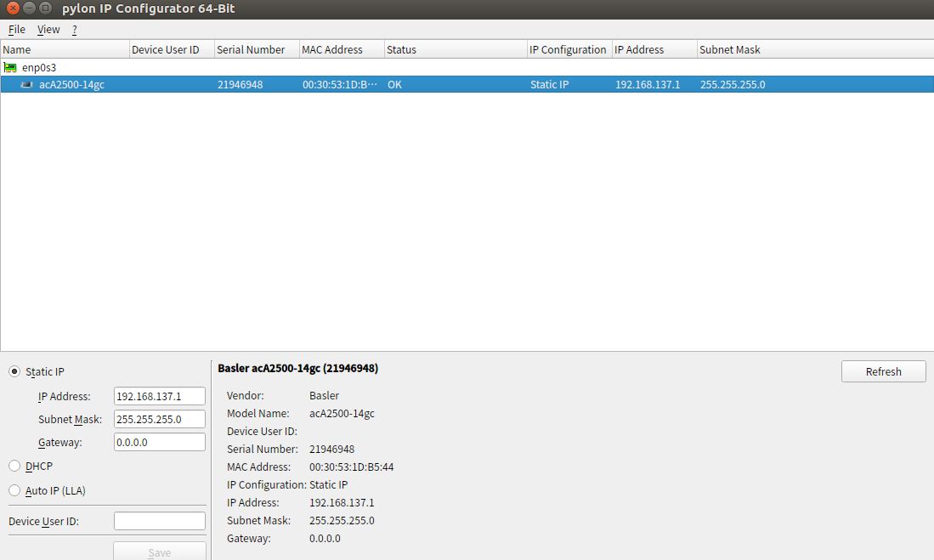Close the pylon IP Configurator window
934x560 pixels.
[13, 8]
